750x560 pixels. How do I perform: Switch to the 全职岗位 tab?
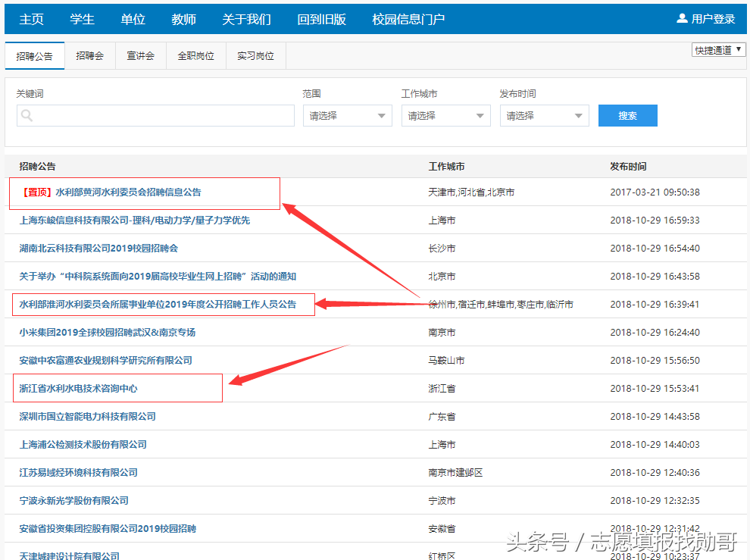pos(195,56)
